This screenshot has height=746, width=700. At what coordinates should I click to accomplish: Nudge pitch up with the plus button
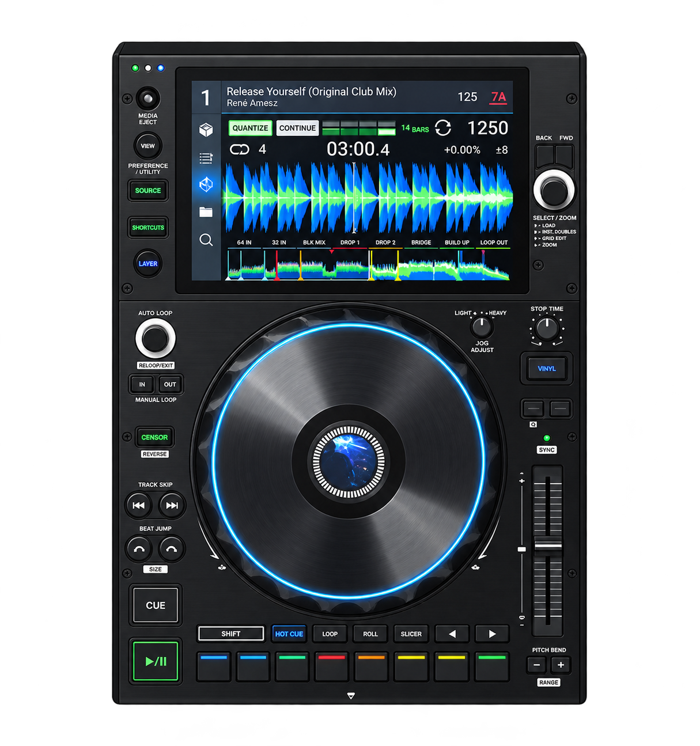561,665
